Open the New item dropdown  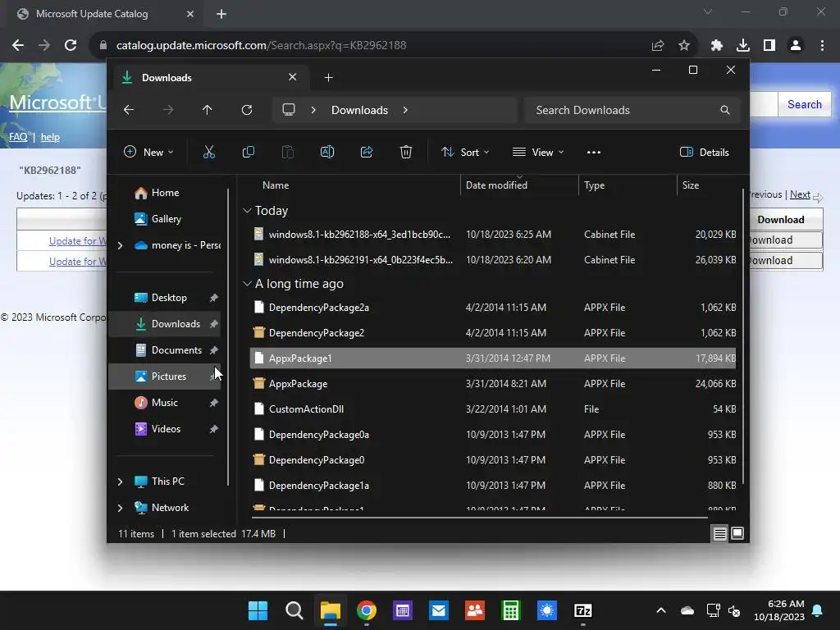(148, 152)
